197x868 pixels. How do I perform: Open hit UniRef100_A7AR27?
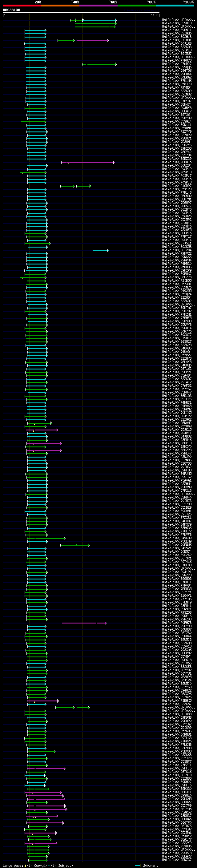pyautogui.click(x=177, y=64)
